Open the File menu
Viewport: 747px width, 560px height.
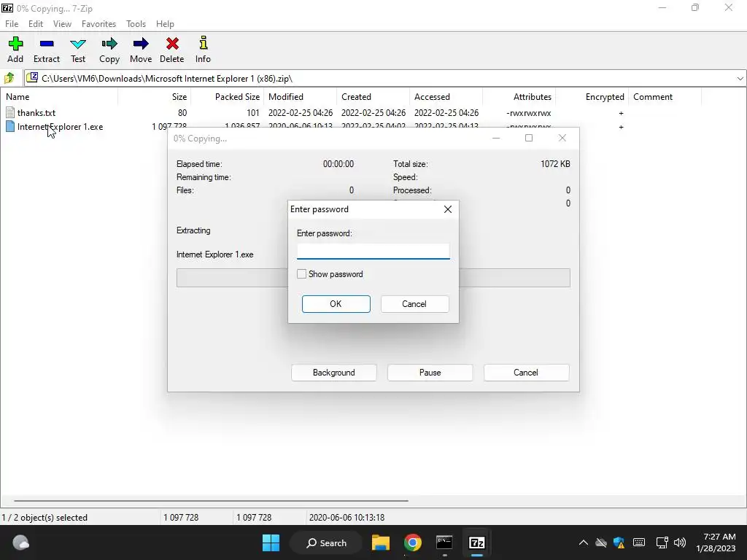click(12, 24)
